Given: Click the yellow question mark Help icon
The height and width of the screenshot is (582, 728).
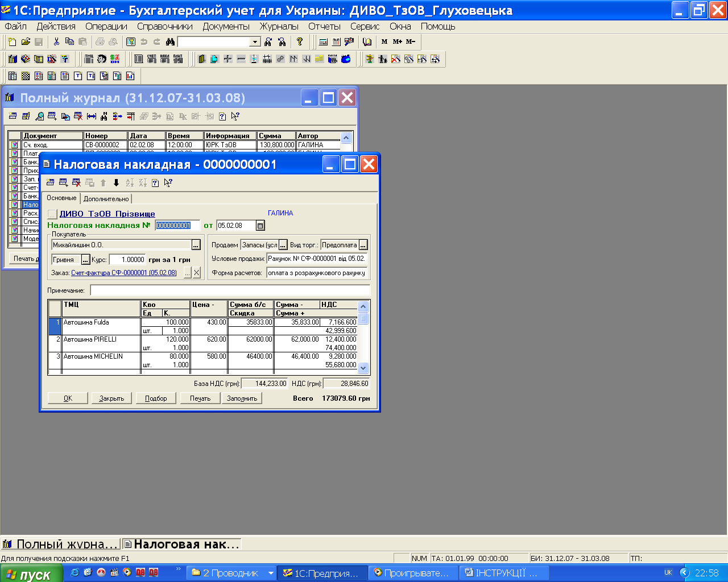Looking at the screenshot, I should click(x=300, y=41).
